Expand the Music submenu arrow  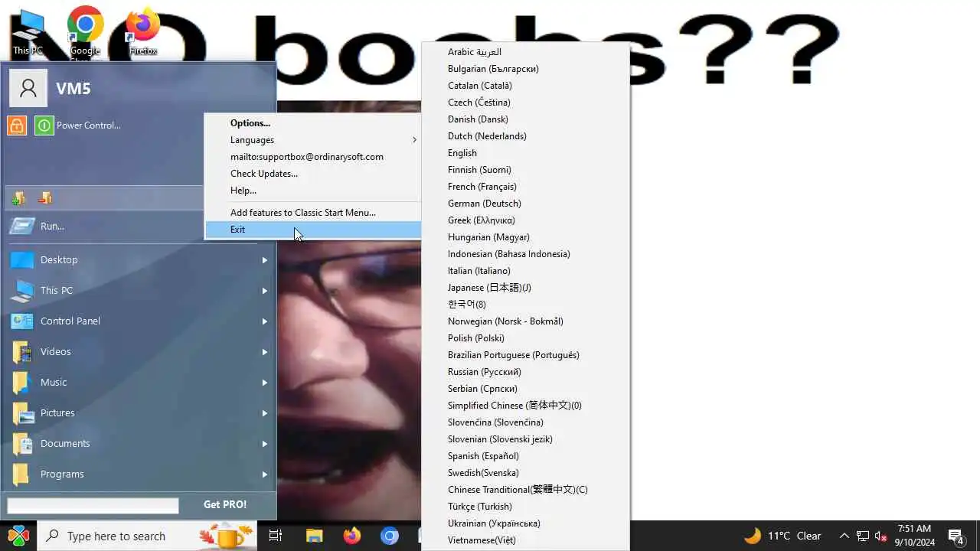(264, 383)
